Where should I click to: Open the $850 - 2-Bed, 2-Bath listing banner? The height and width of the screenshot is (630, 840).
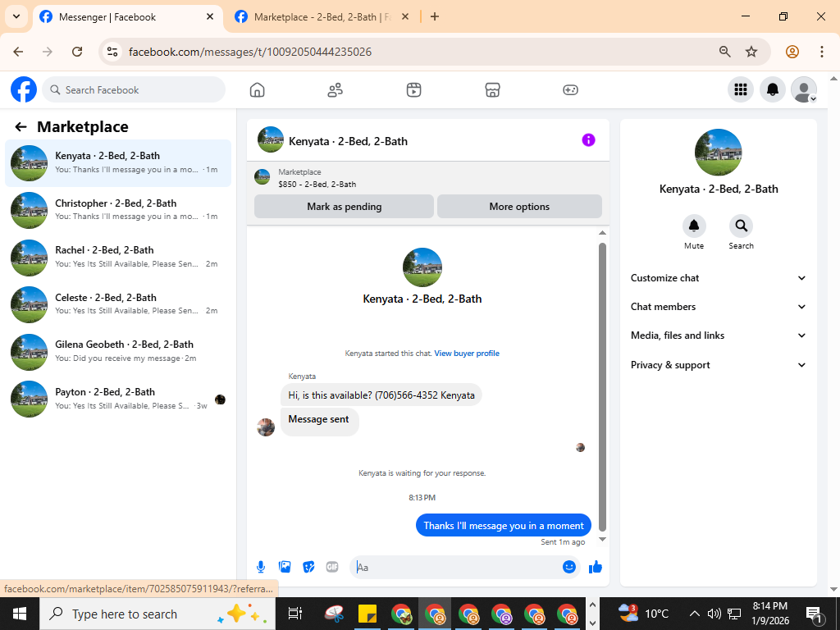tap(428, 178)
